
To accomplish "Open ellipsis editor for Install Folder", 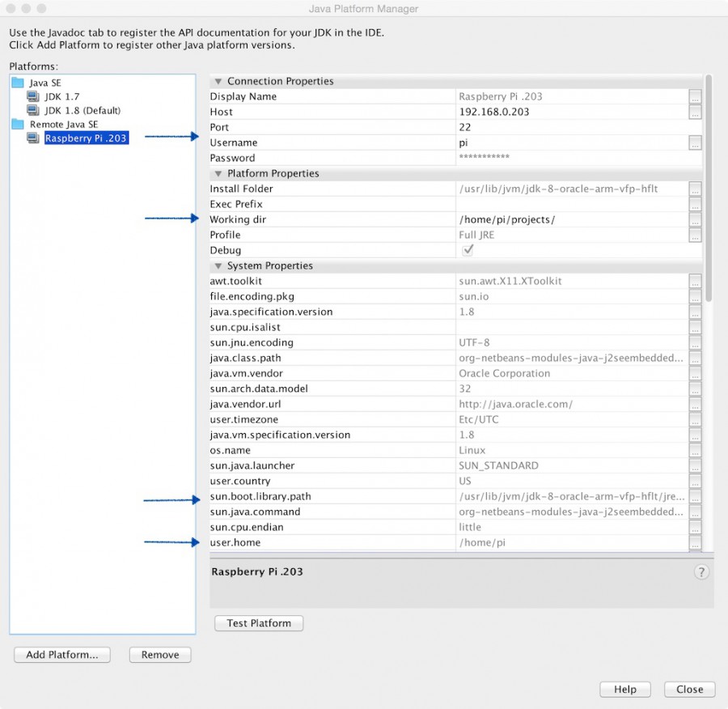I will point(695,189).
